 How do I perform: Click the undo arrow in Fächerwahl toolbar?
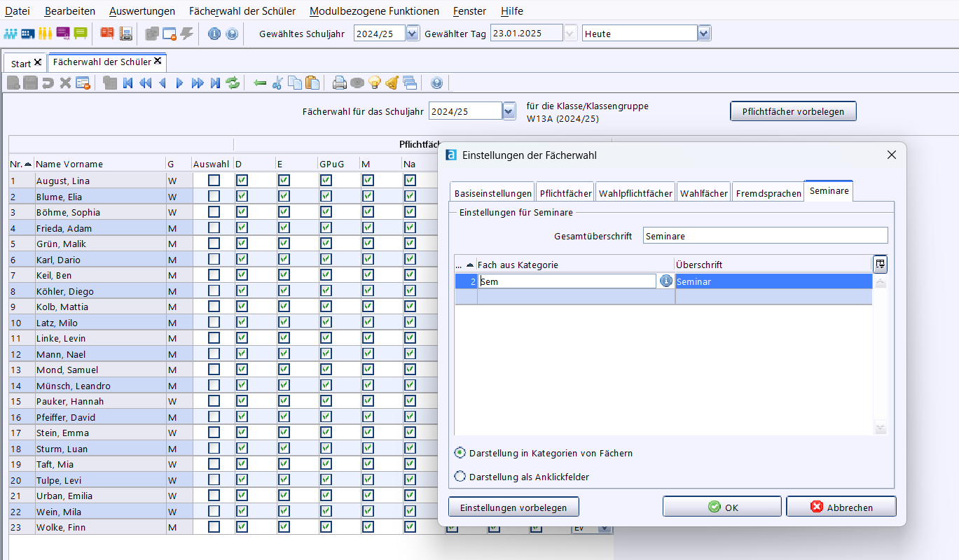[48, 83]
